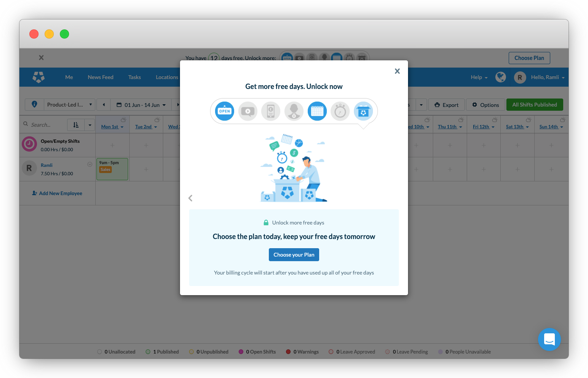
Task: Select the video chat bubble icon
Action: click(248, 111)
